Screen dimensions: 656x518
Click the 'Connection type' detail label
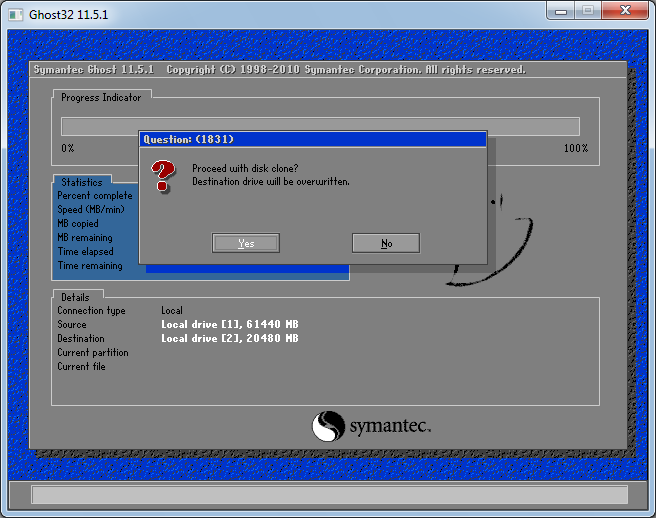pos(91,311)
